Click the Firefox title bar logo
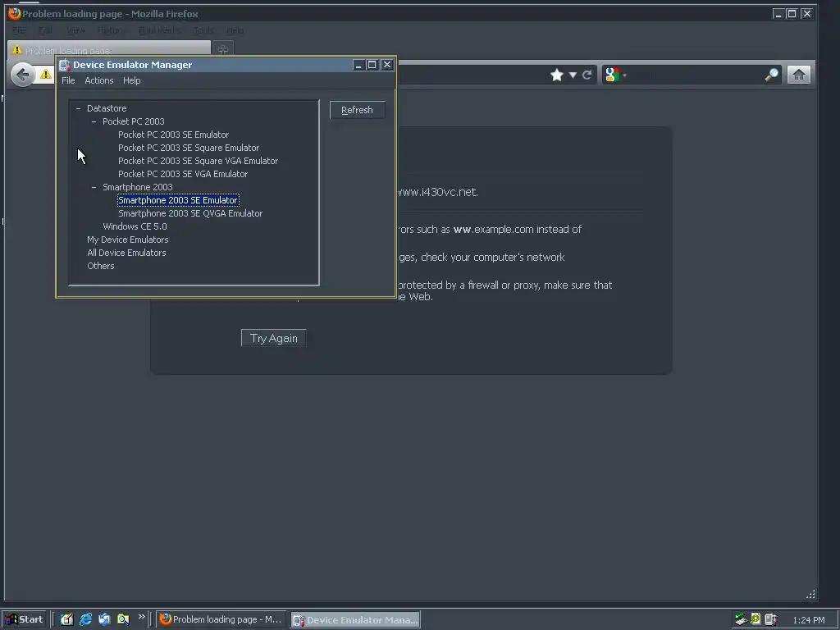The width and height of the screenshot is (840, 630). [15, 13]
